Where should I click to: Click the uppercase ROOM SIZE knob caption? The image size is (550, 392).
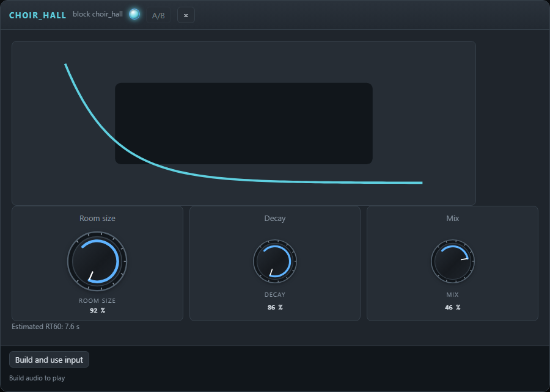(x=97, y=300)
